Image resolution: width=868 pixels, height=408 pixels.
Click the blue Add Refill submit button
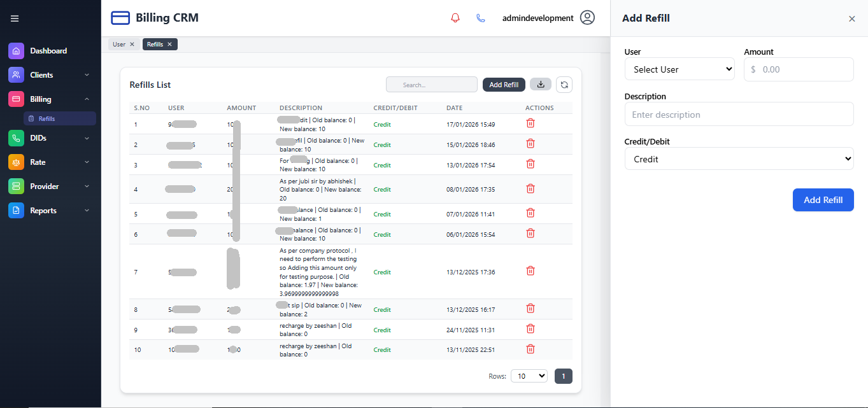822,200
